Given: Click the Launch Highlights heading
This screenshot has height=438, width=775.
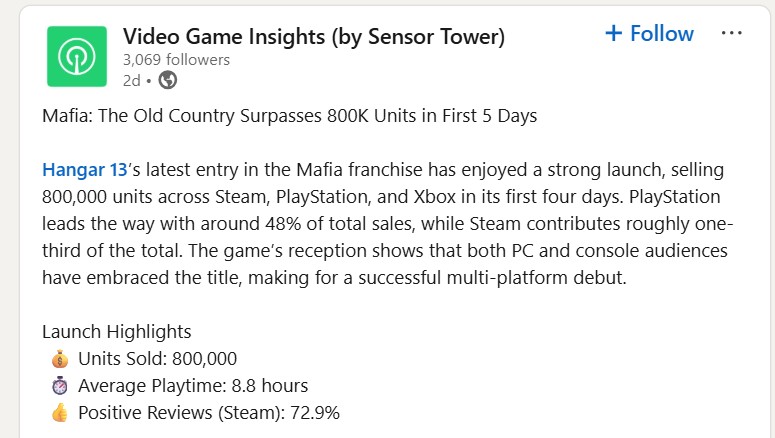Looking at the screenshot, I should pyautogui.click(x=117, y=332).
